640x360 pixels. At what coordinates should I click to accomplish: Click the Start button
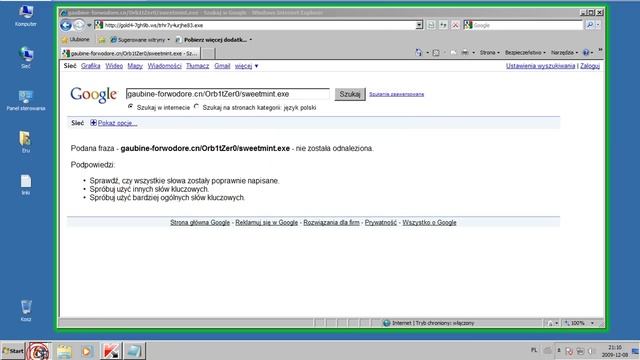[13, 351]
